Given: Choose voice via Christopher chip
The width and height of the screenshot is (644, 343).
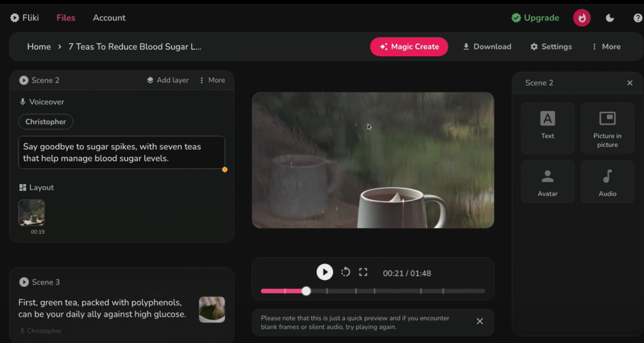Looking at the screenshot, I should (45, 122).
